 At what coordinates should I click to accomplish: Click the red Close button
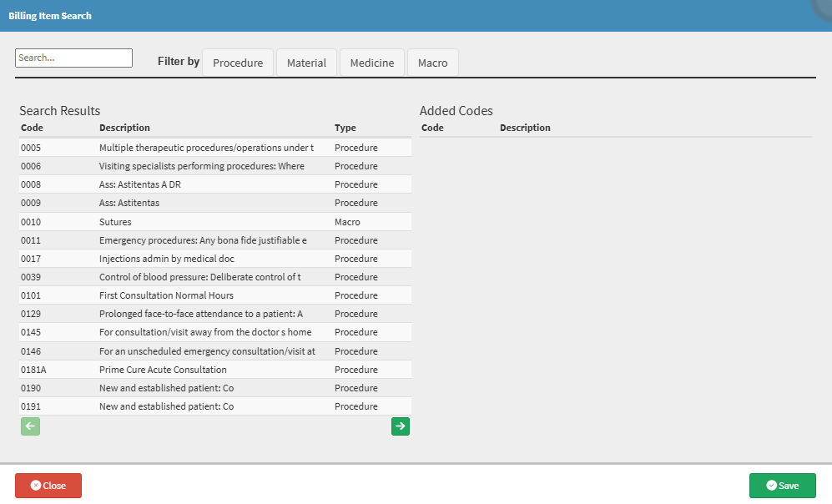coord(48,486)
